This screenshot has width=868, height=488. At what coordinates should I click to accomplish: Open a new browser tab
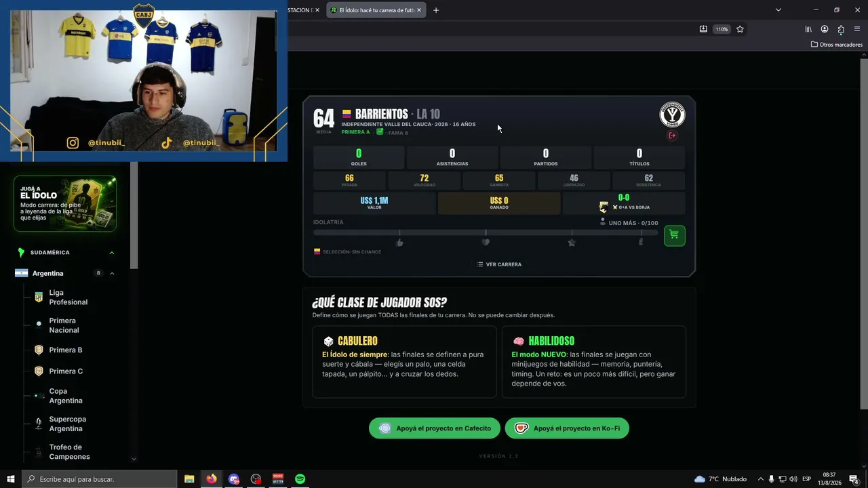[x=436, y=10]
